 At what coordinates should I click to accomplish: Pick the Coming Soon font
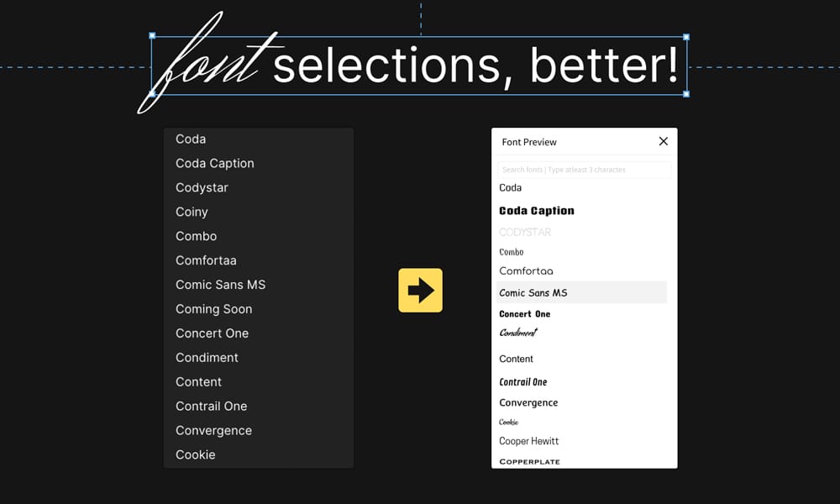click(x=214, y=309)
